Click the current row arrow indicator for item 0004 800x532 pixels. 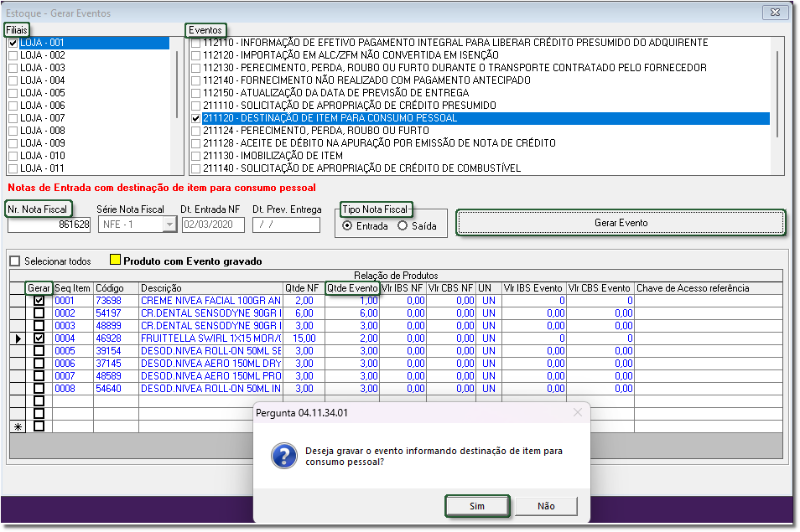coord(18,338)
